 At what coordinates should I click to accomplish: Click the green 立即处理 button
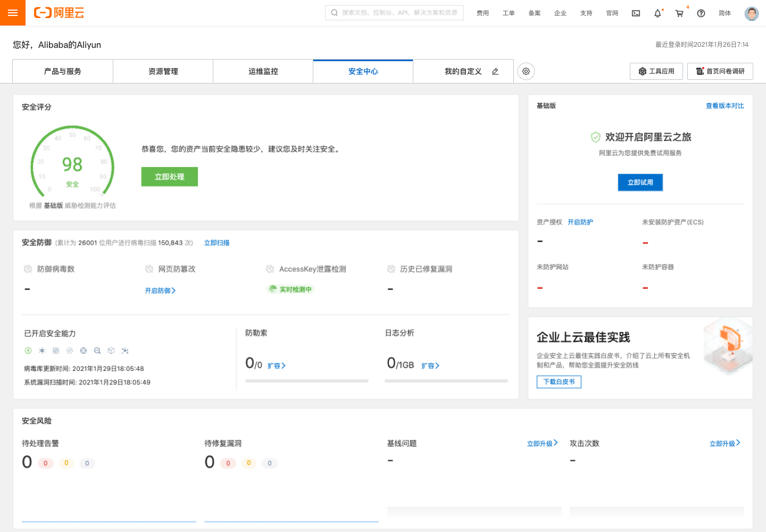point(170,177)
